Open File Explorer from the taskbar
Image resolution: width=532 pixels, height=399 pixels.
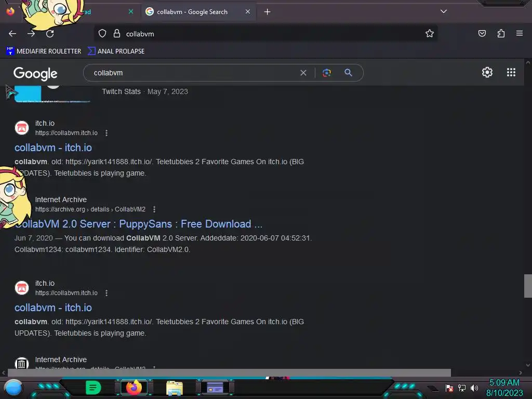pos(175,388)
